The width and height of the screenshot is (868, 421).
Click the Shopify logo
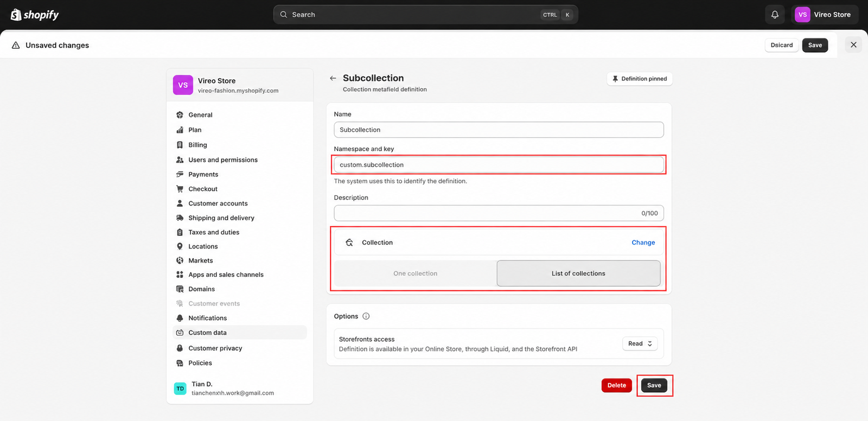[x=35, y=15]
